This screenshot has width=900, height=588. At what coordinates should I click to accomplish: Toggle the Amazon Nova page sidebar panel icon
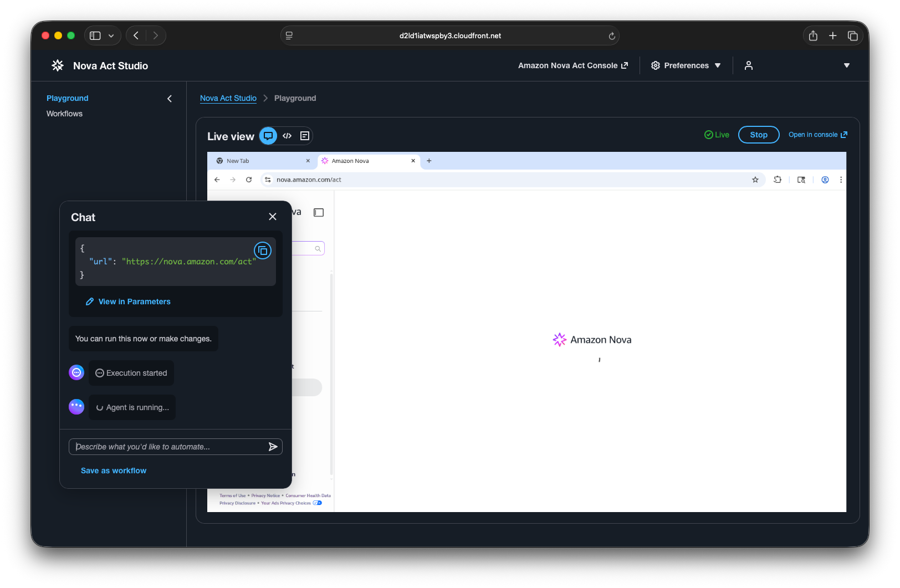319,212
